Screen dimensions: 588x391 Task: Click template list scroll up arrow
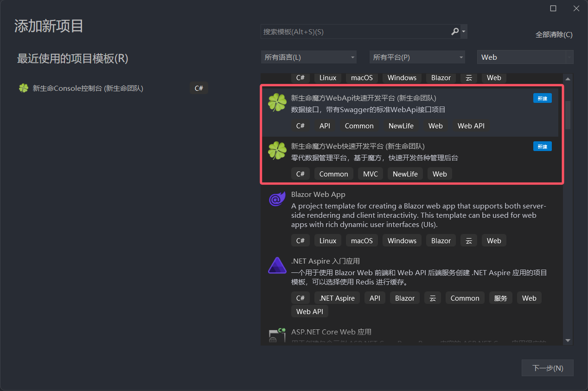coord(568,78)
